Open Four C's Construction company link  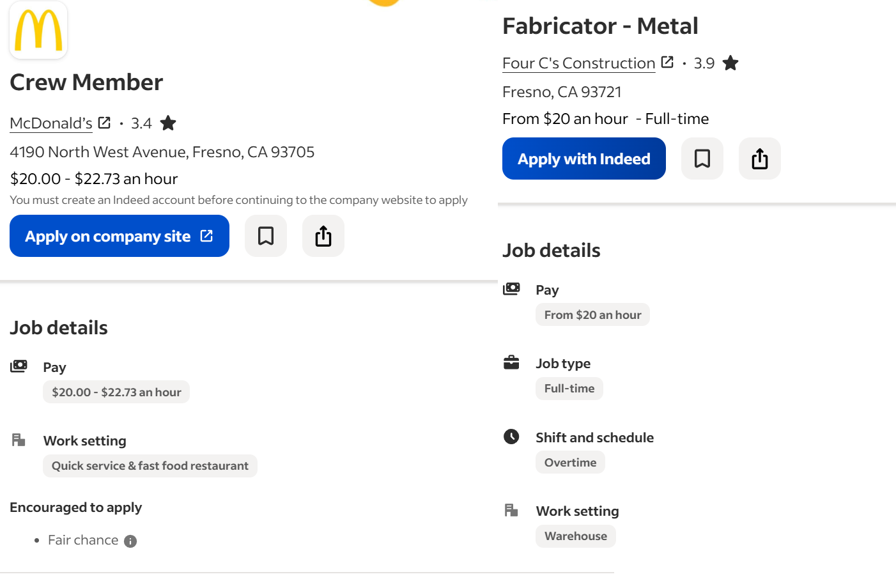tap(579, 63)
